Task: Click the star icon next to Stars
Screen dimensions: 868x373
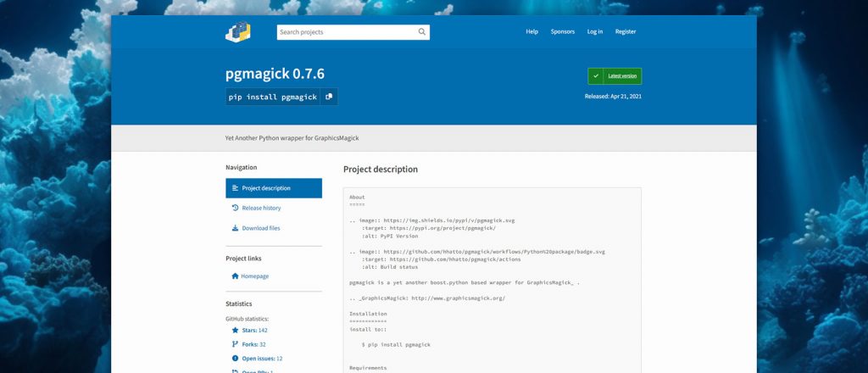Action: coord(236,331)
